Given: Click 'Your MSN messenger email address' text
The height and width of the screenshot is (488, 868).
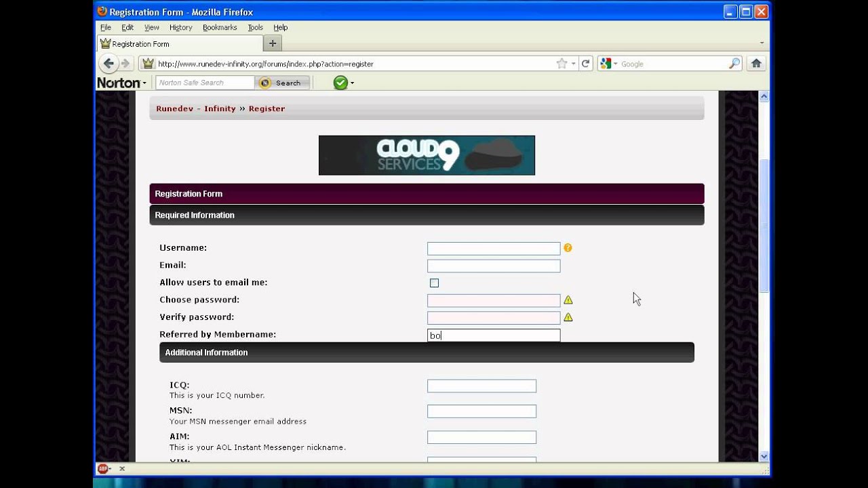Looking at the screenshot, I should point(238,421).
